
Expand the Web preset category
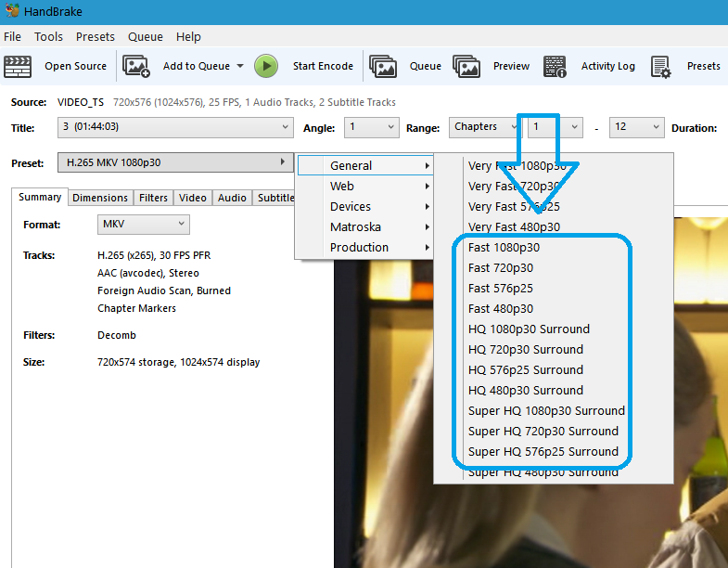365,186
